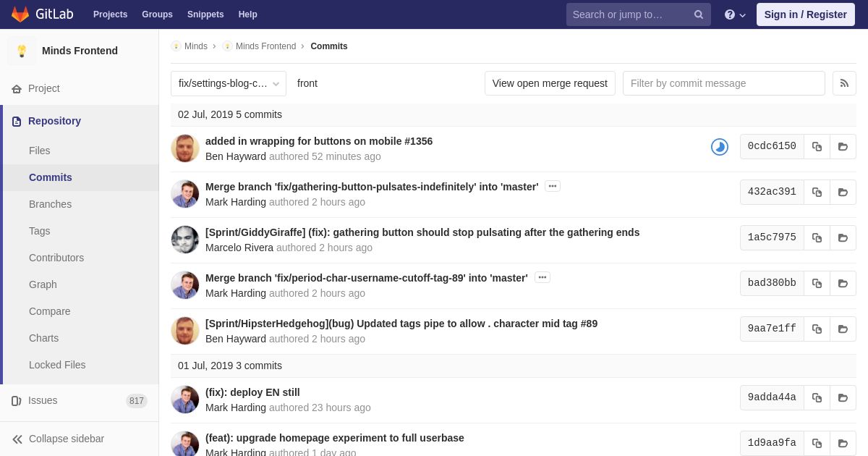This screenshot has height=456, width=868.
Task: Subscribe to the commits RSS feed
Action: [x=844, y=83]
